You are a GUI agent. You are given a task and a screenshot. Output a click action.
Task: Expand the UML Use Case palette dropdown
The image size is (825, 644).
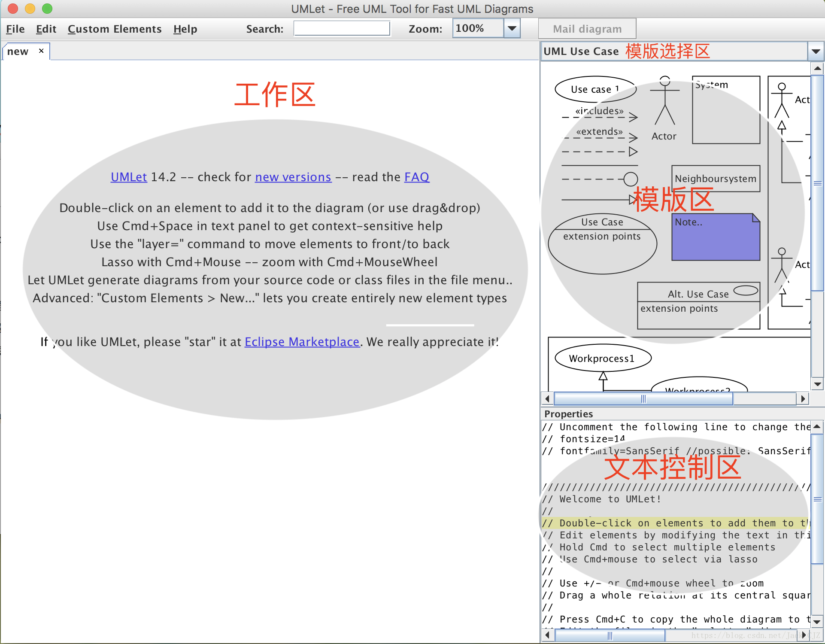pyautogui.click(x=815, y=52)
